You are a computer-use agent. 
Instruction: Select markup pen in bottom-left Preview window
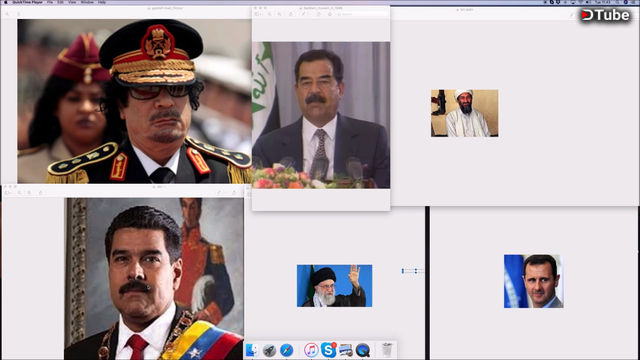click(219, 193)
